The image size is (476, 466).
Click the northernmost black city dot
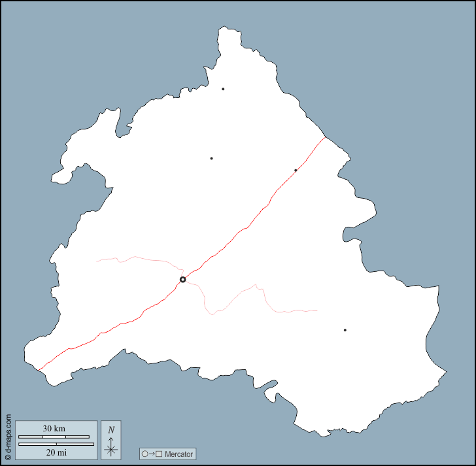[x=223, y=89]
